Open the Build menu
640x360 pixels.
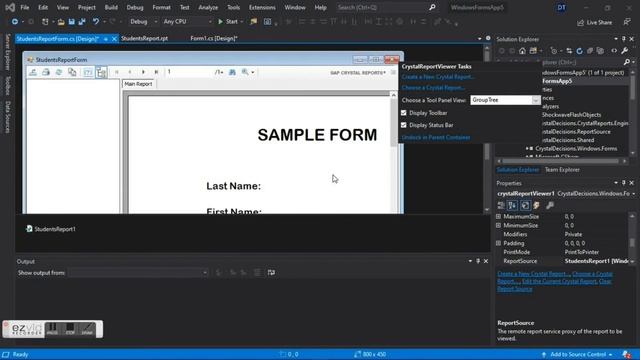click(111, 7)
